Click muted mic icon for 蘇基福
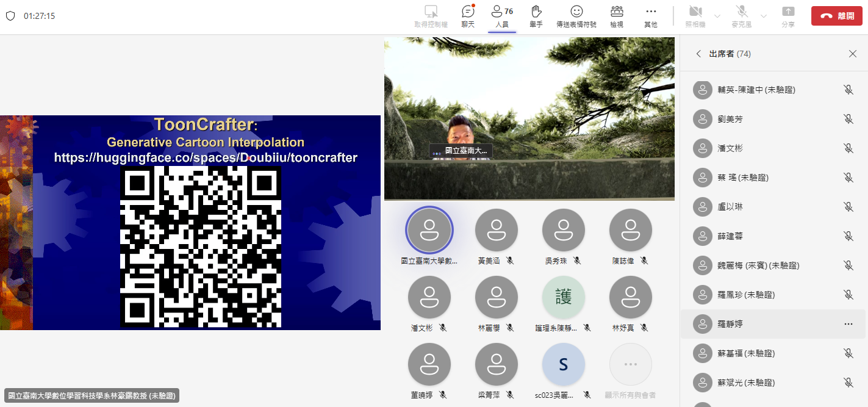 (x=848, y=353)
